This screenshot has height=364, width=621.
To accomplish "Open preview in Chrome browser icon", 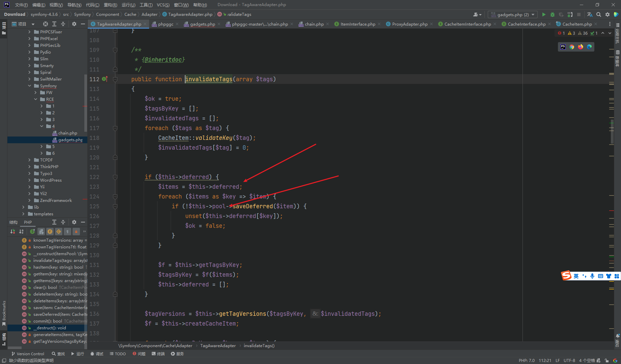I will point(572,47).
